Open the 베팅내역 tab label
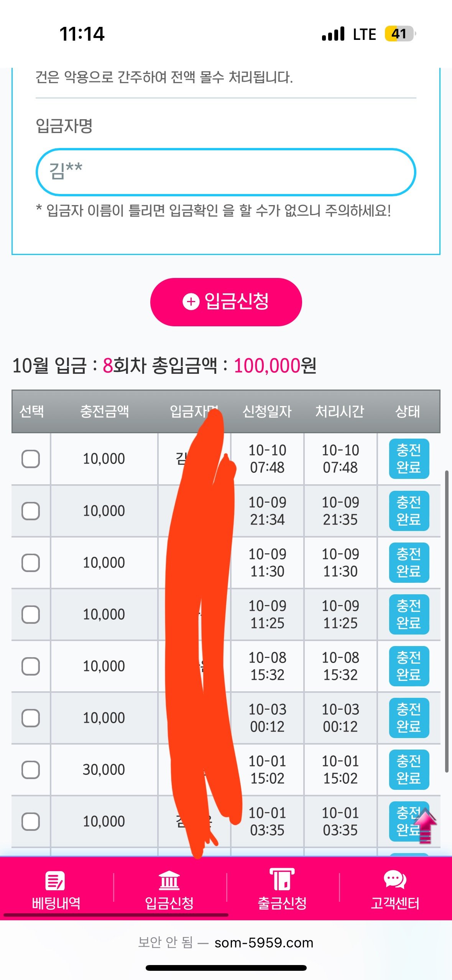 (56, 903)
